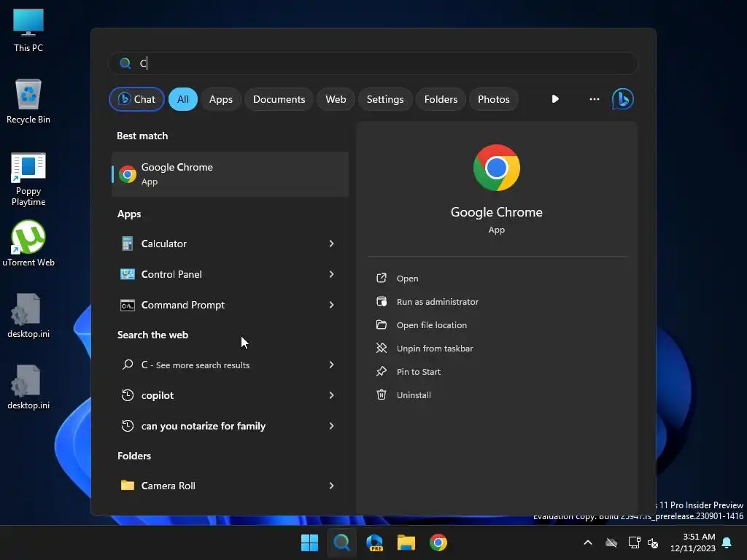Select the All filter tab
Viewport: 747px width, 560px height.
183,99
